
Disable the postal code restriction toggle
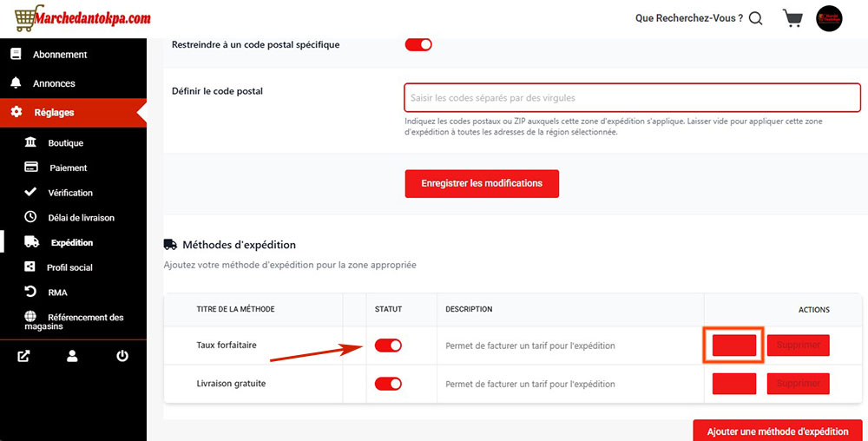click(x=418, y=44)
